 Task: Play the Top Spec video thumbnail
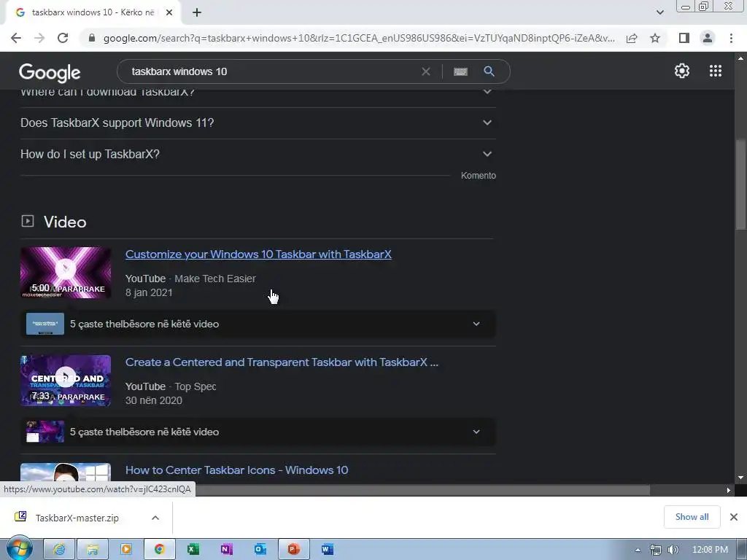click(x=66, y=381)
